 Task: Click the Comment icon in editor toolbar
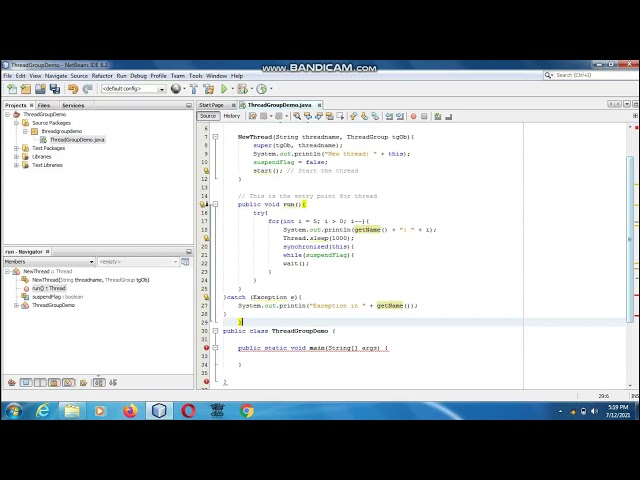coord(438,116)
